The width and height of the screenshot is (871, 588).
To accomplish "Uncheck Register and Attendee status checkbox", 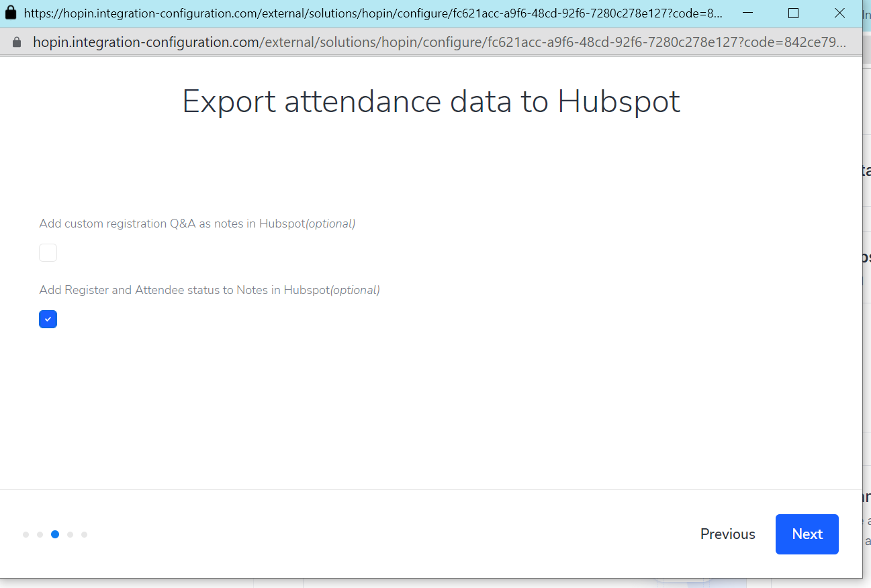I will 48,320.
